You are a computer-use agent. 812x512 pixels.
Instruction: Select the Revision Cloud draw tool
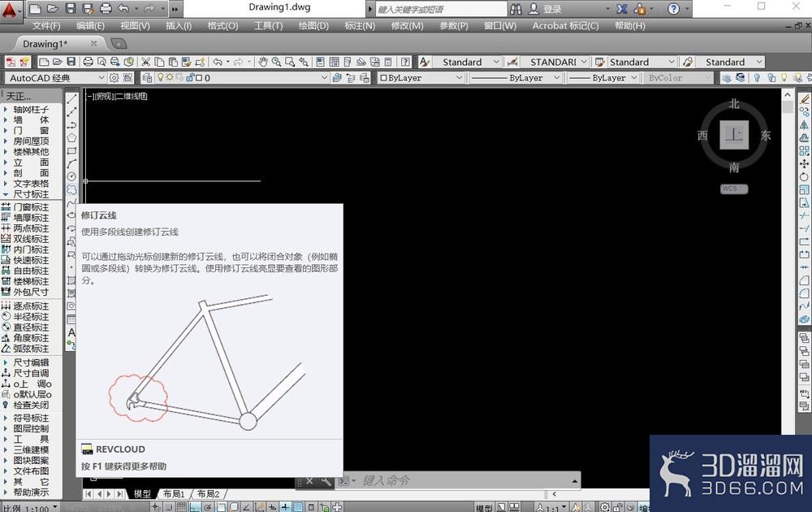(71, 189)
